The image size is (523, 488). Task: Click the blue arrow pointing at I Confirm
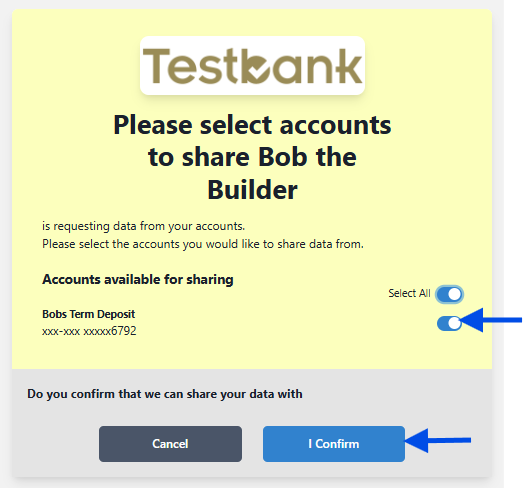click(x=438, y=441)
